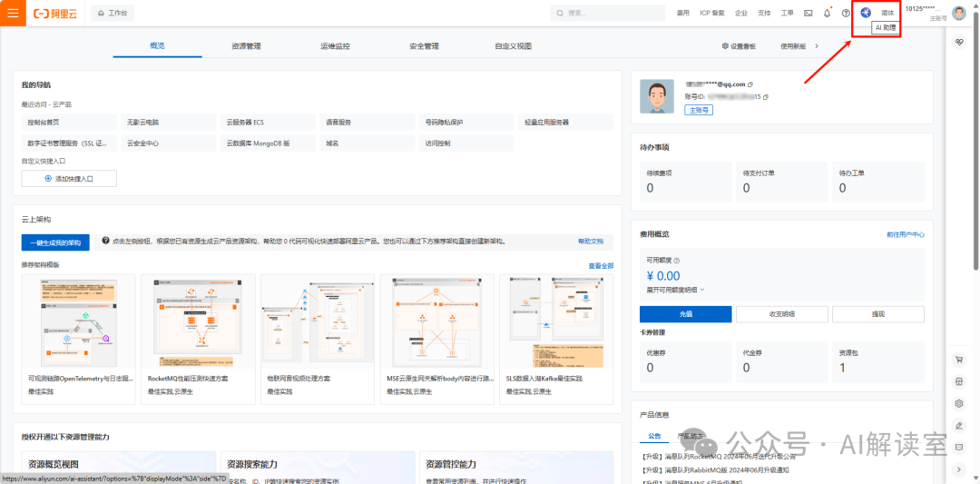This screenshot has height=484, width=980.
Task: Launch the AI 助理 assistant icon
Action: click(866, 13)
